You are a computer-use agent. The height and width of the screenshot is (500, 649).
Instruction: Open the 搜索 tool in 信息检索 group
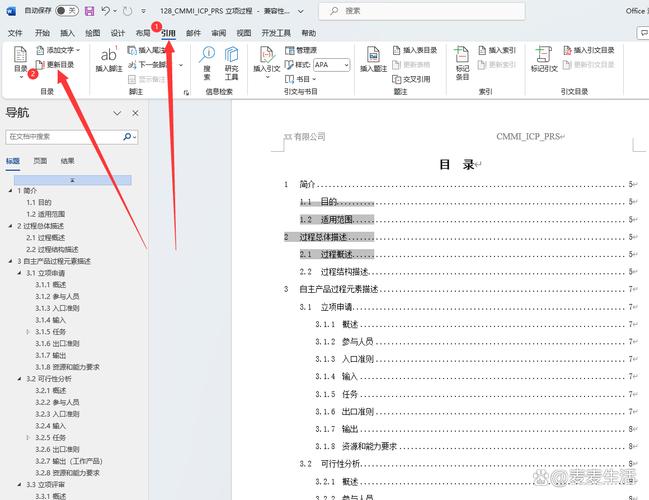tap(207, 62)
